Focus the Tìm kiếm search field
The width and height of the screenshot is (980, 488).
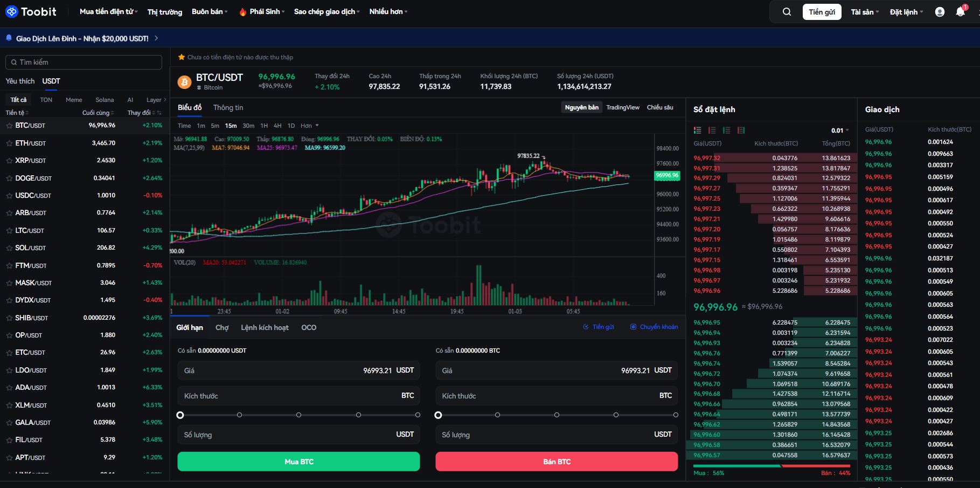pos(84,62)
